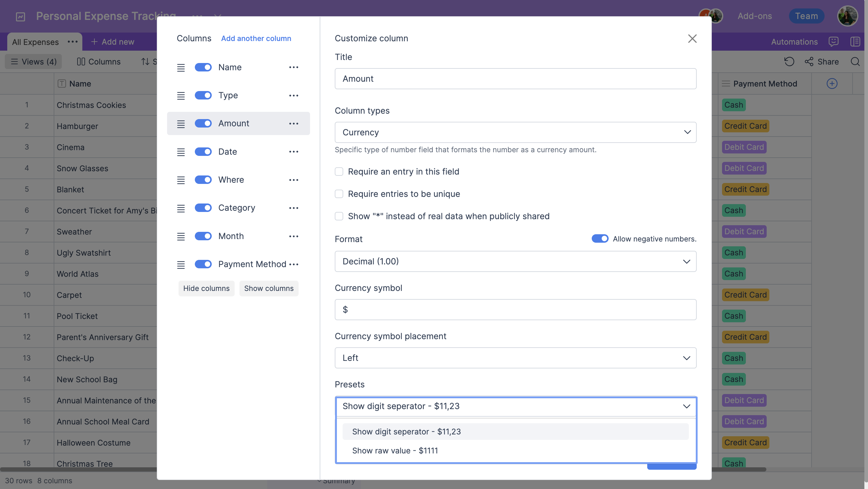Open the Decimal format dropdown

(x=515, y=261)
